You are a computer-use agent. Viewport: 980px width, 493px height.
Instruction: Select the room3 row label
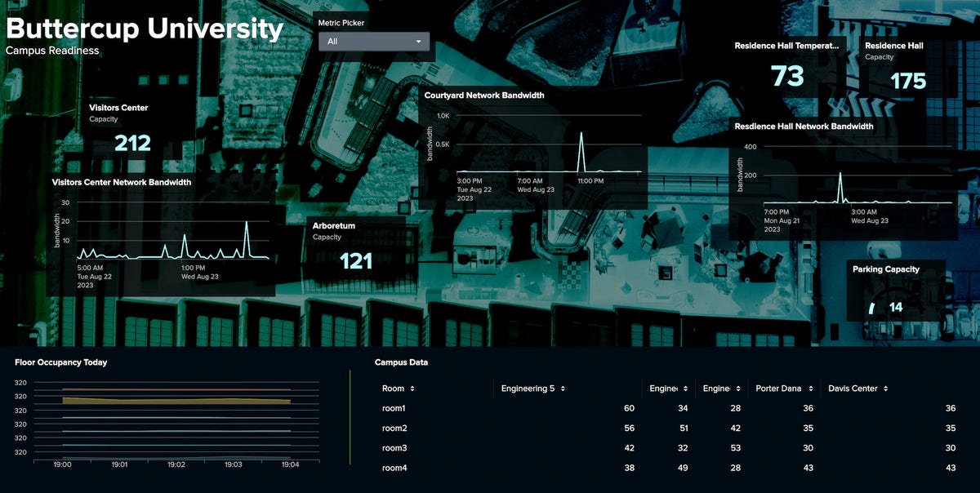[394, 448]
